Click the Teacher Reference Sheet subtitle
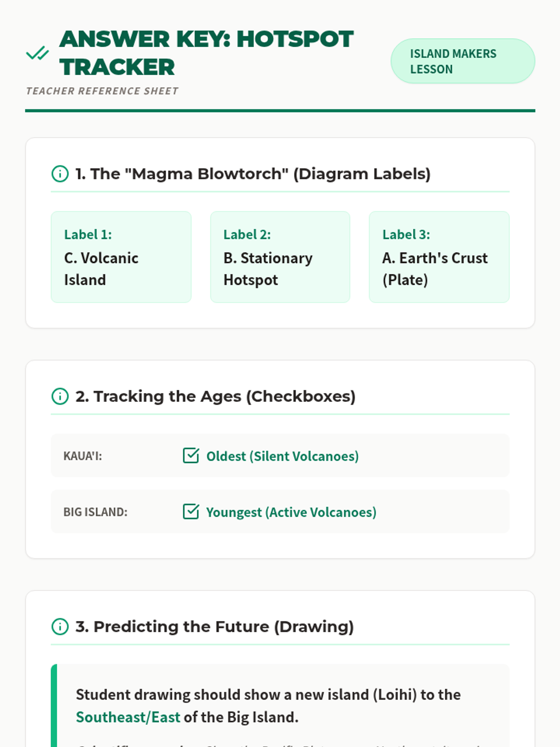 102,91
